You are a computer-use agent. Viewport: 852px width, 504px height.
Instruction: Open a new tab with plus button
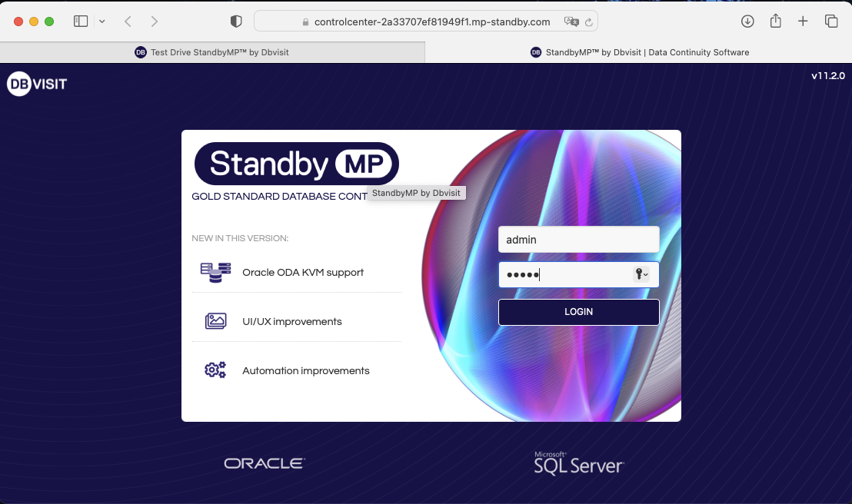coord(803,22)
